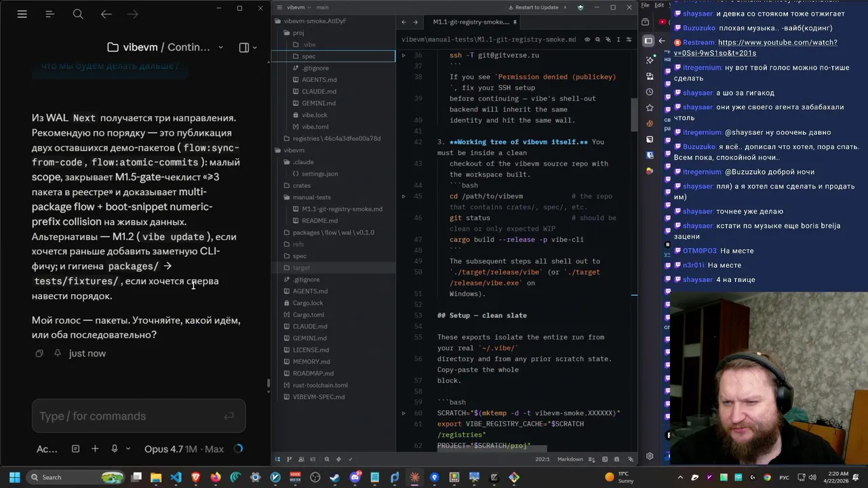Click the Restart to Update button

pyautogui.click(x=532, y=7)
